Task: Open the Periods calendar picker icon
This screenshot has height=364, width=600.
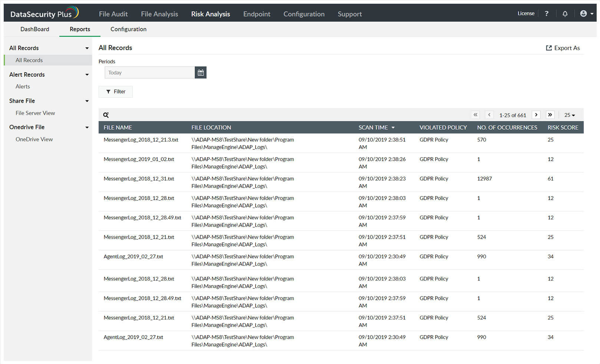Action: 201,73
